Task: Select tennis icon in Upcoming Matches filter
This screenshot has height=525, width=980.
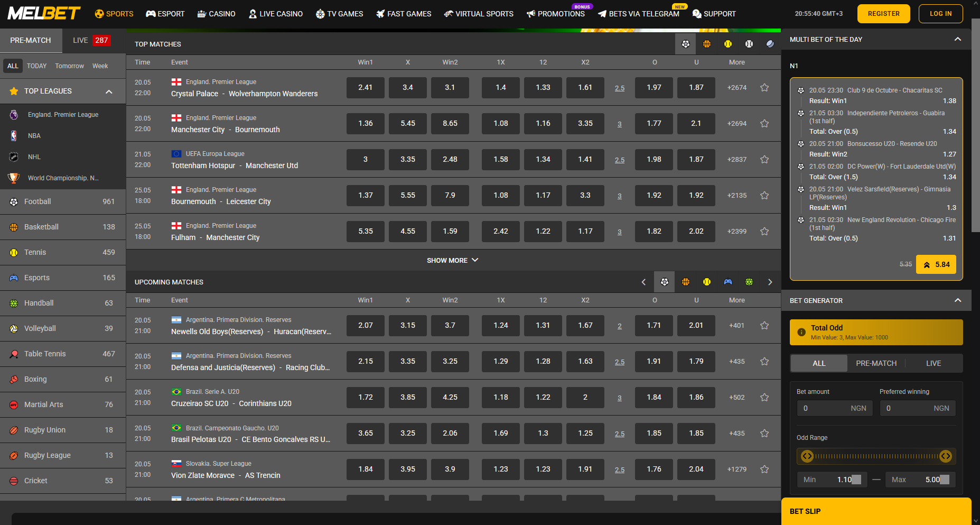Action: [x=707, y=282]
